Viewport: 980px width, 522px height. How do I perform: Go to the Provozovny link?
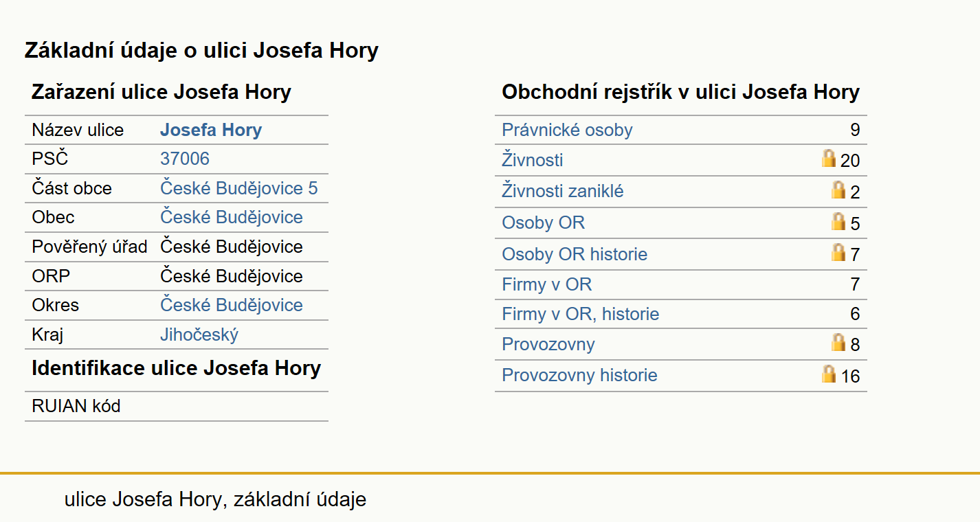coord(548,345)
